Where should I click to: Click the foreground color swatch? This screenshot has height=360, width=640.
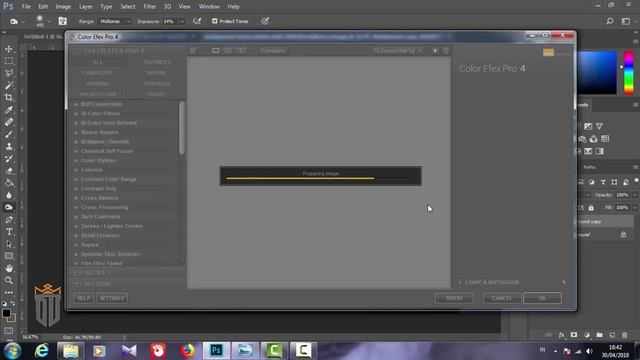click(x=6, y=313)
